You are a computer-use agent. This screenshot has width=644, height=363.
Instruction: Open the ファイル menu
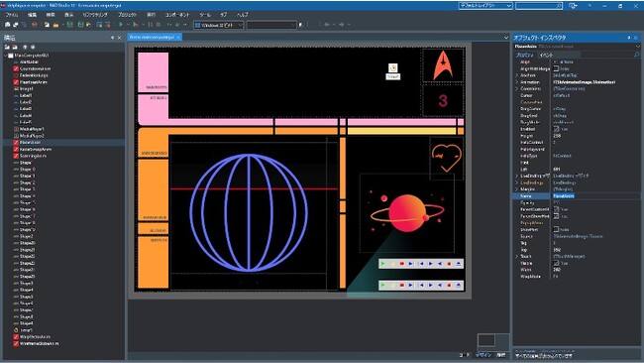click(x=12, y=15)
